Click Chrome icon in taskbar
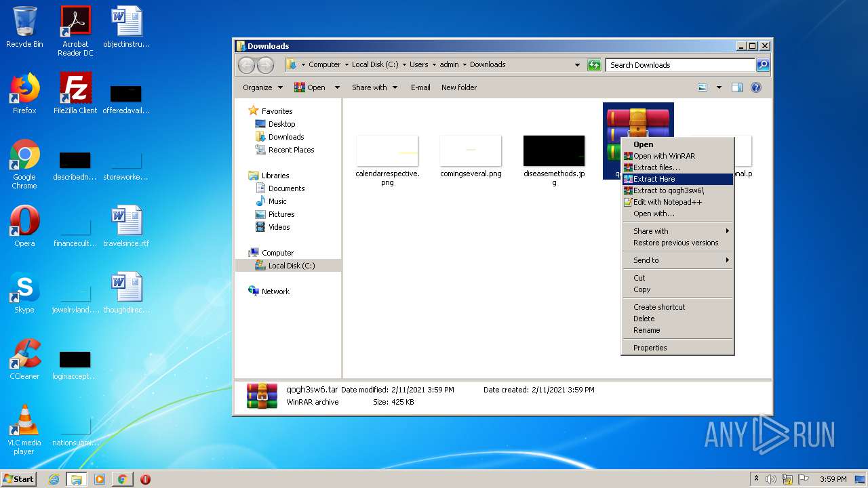Image resolution: width=868 pixels, height=488 pixels. click(x=122, y=479)
